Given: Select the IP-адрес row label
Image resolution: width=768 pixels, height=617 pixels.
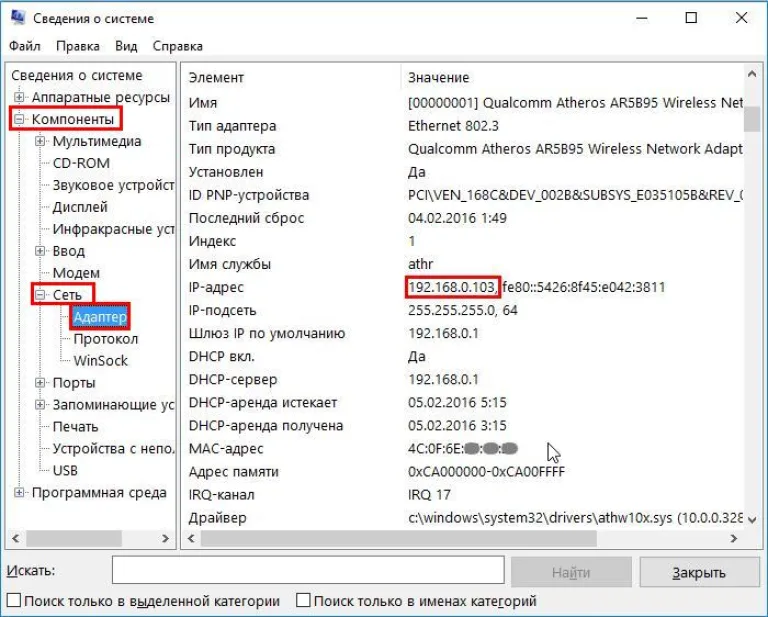Looking at the screenshot, I should pos(216,287).
